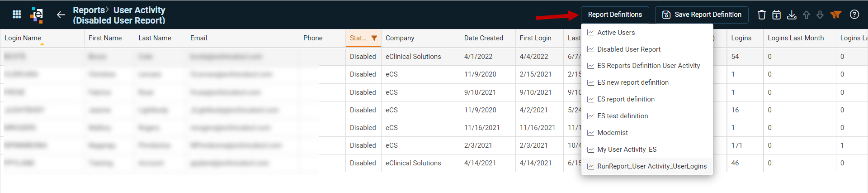
Task: Open help via the question mark icon
Action: coord(854,14)
